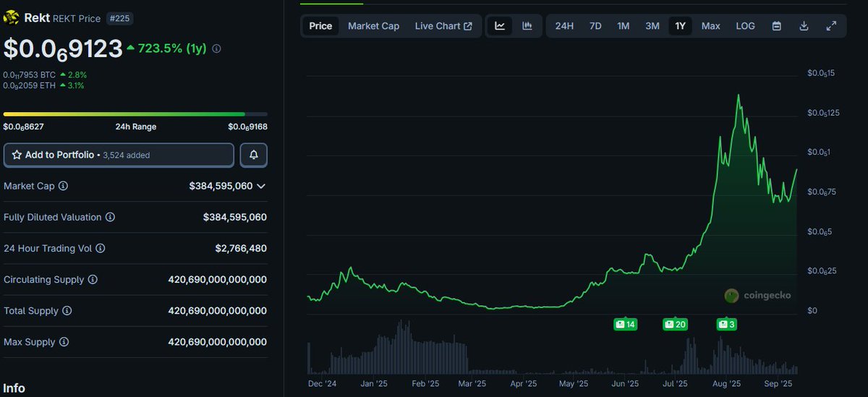Click the Rekt coin logo icon
Screen dimensions: 868x397
12,18
